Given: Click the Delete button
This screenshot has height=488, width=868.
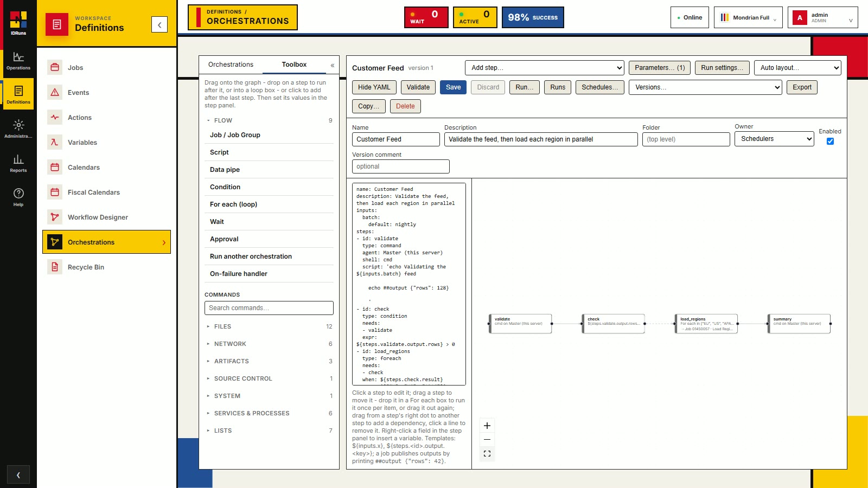Looking at the screenshot, I should tap(405, 106).
